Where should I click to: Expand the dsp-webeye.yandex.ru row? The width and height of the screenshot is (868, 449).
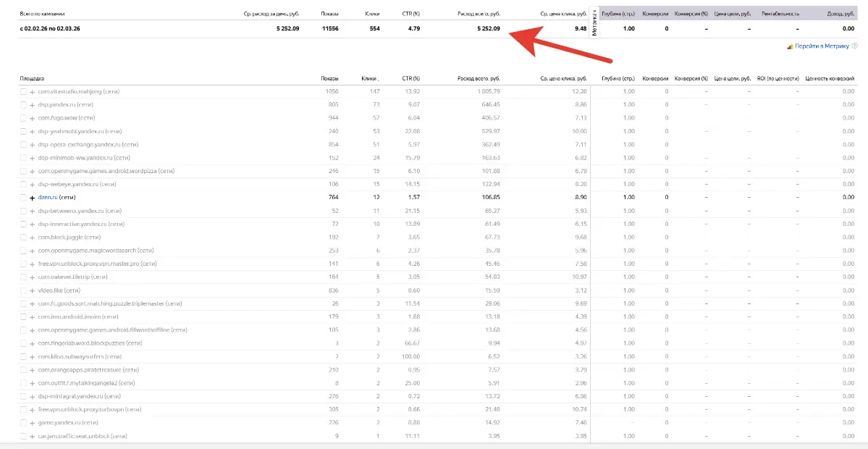(32, 185)
